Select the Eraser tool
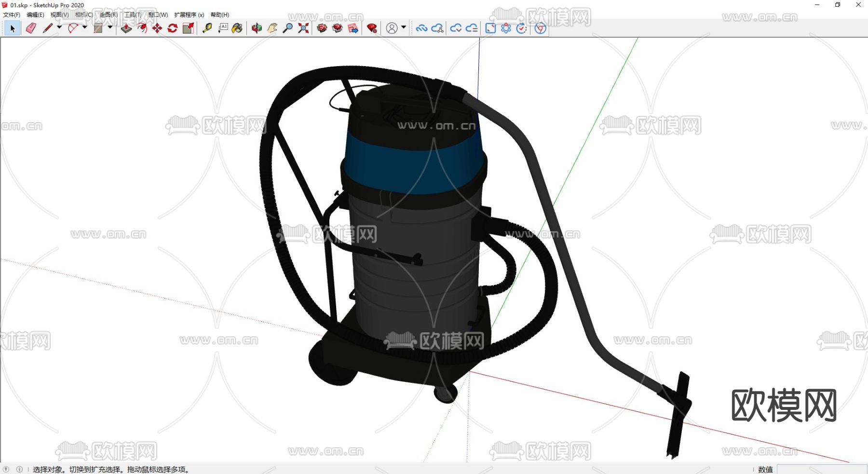This screenshot has height=474, width=868. pos(31,28)
